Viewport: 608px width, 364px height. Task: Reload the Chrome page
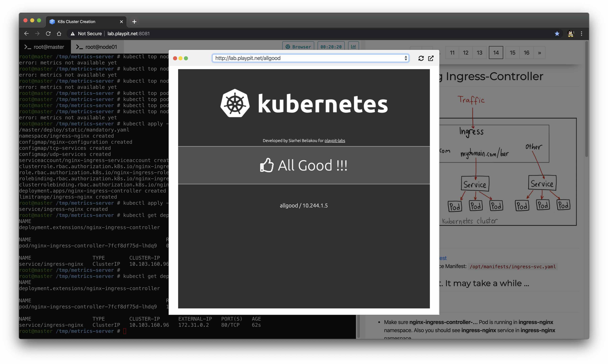48,34
